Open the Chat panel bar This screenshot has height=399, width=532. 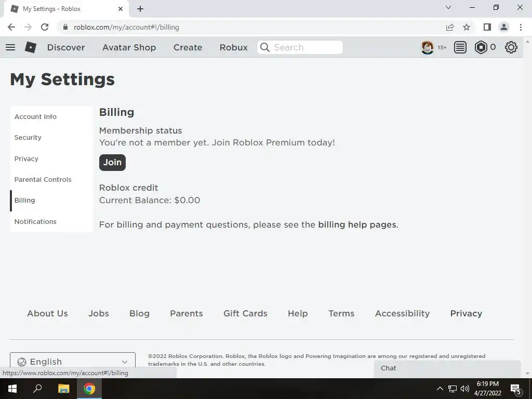(x=447, y=368)
